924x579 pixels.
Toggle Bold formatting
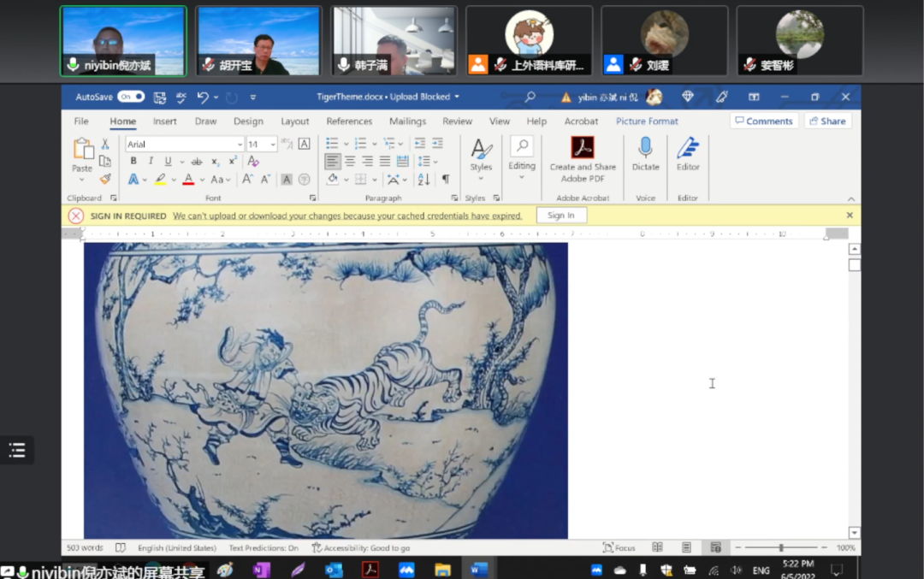point(133,161)
